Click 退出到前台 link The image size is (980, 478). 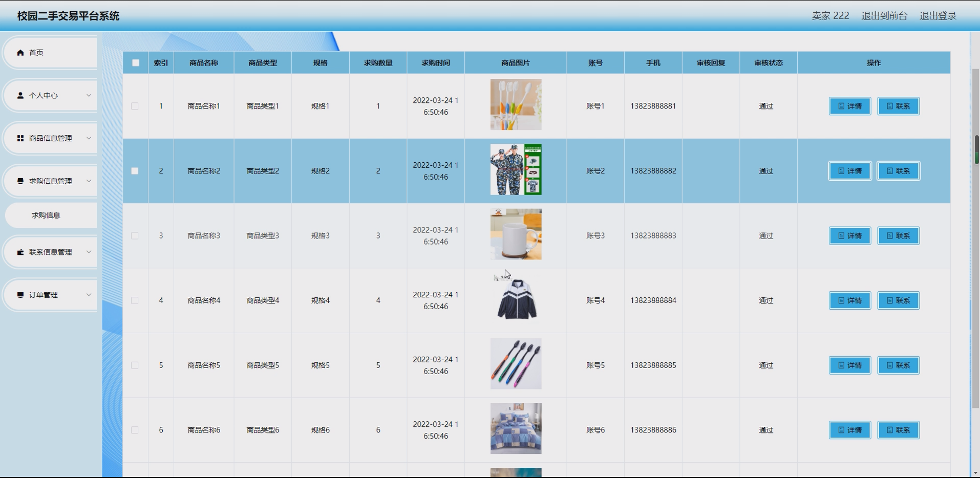point(884,16)
